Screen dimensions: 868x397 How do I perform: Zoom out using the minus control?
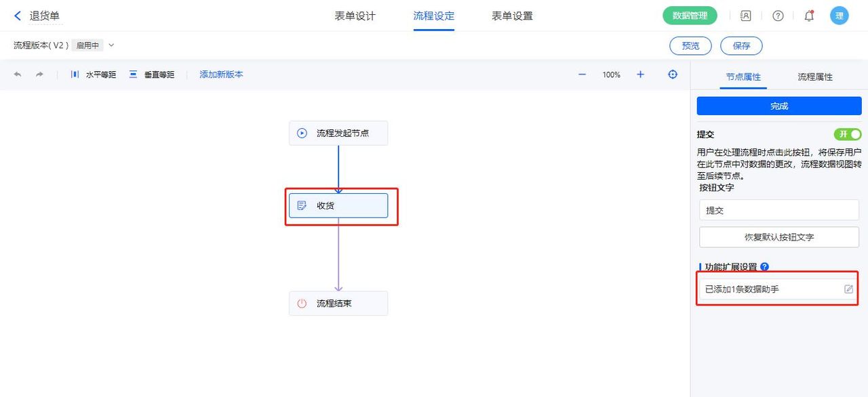coord(581,75)
